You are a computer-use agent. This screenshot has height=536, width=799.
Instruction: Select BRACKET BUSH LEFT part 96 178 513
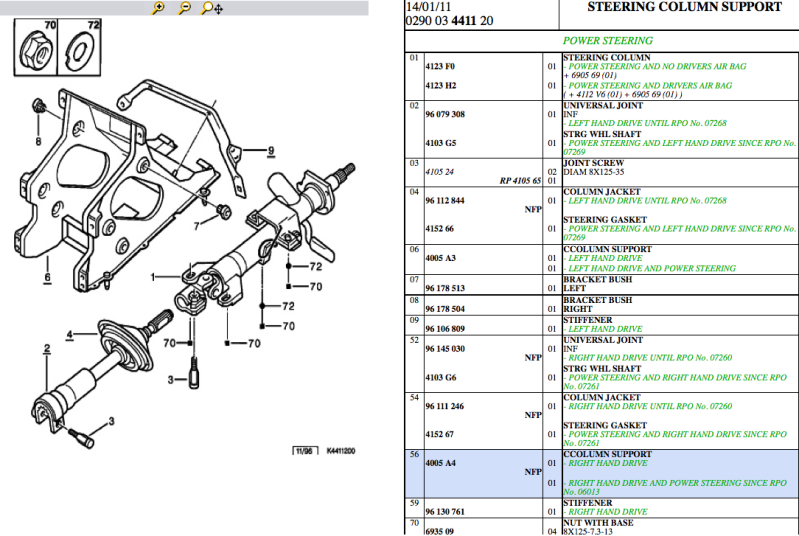click(x=445, y=288)
